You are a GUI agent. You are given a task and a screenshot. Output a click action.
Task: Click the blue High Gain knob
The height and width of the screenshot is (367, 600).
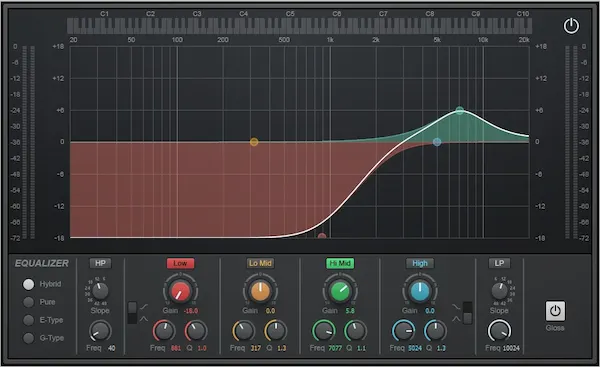(x=420, y=292)
